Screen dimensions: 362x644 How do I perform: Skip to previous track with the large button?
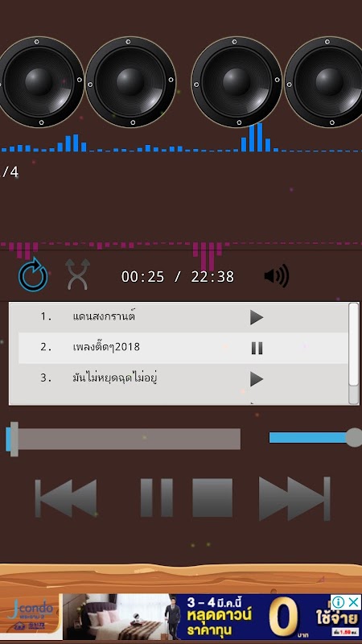pyautogui.click(x=66, y=497)
